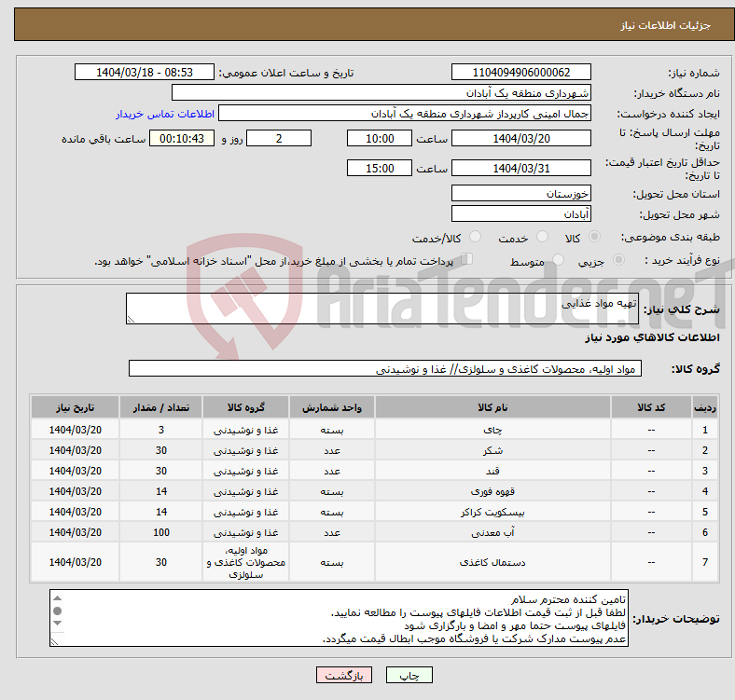Click the بیسکویت کراکر item name cell
Image resolution: width=735 pixels, height=700 pixels.
tap(492, 512)
